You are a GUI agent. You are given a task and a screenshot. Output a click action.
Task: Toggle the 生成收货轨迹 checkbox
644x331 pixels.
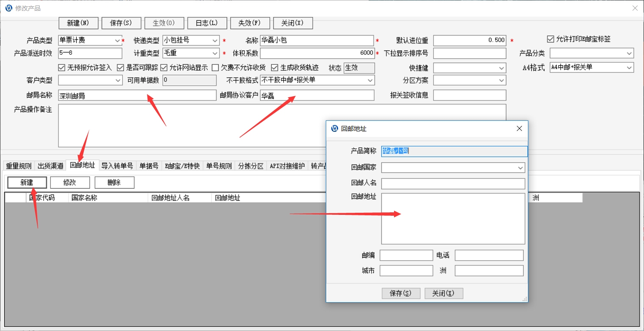coord(275,67)
